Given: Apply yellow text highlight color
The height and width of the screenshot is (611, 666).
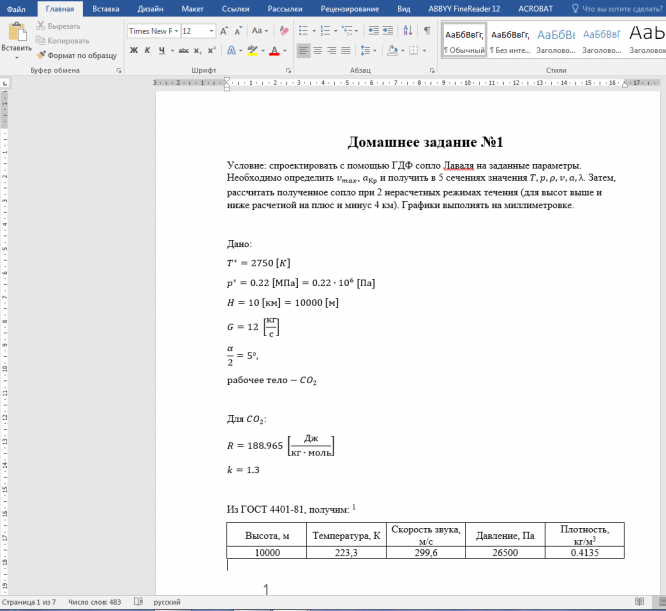Looking at the screenshot, I should 252,51.
